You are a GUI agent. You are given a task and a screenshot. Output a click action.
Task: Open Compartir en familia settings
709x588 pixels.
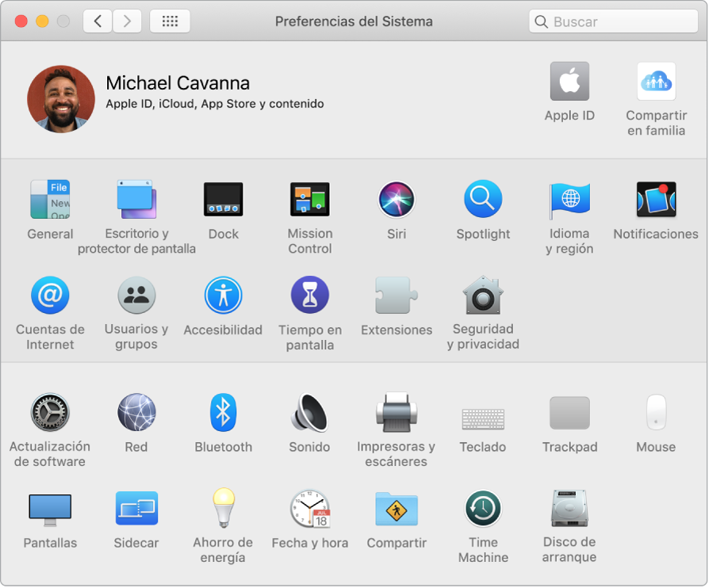pyautogui.click(x=656, y=82)
